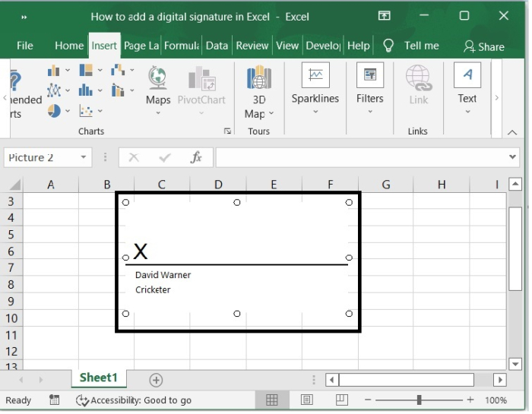Insert a scatter or bubble chart

[86, 111]
